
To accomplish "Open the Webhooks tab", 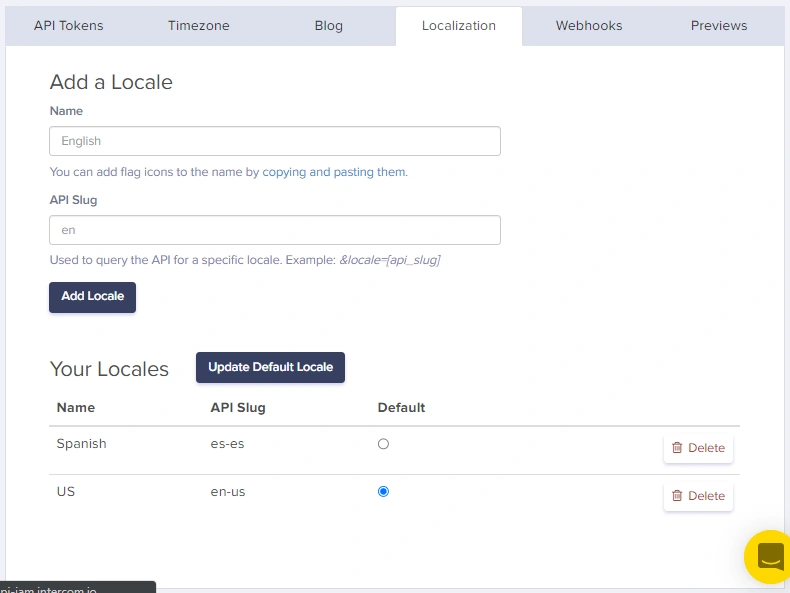I will 588,26.
